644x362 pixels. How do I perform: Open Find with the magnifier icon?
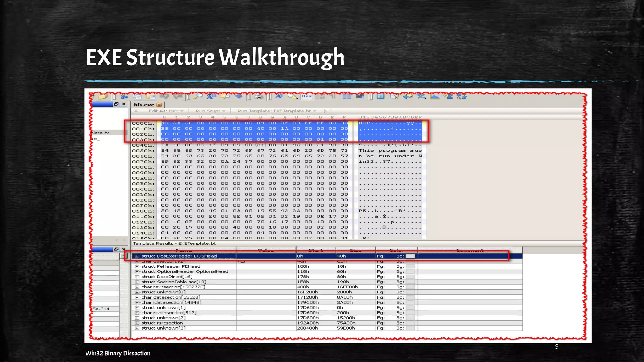pyautogui.click(x=198, y=96)
